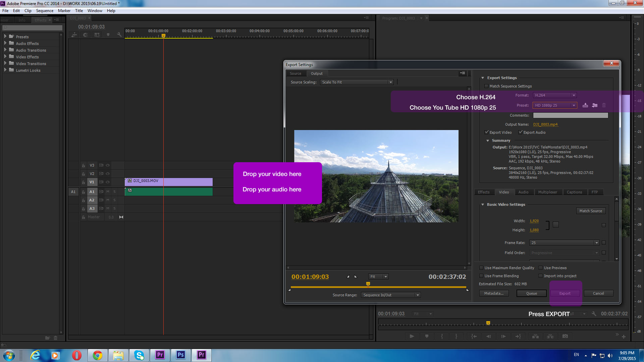Viewport: 644px width, 362px height.
Task: Click the Add Marker icon in timeline
Action: click(108, 35)
